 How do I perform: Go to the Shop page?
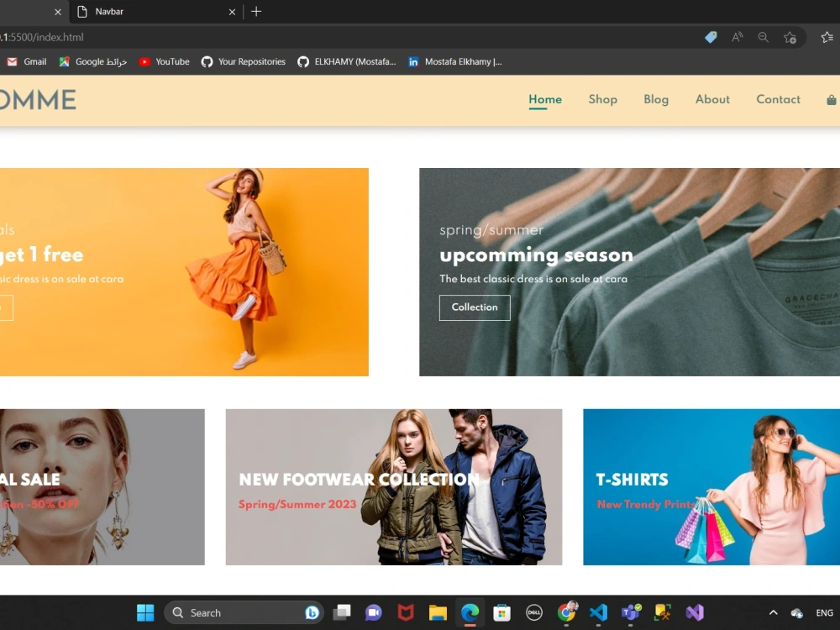[602, 100]
